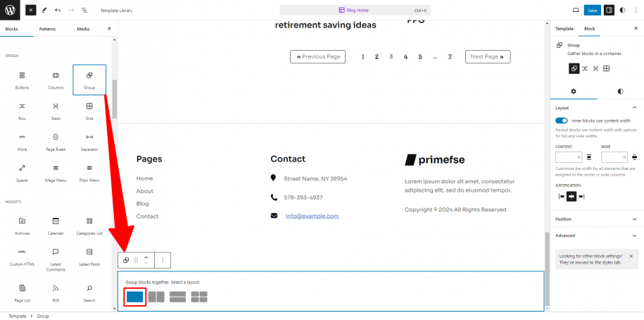Image resolution: width=644 pixels, height=320 pixels.
Task: Insert the Separator block
Action: 89,142
